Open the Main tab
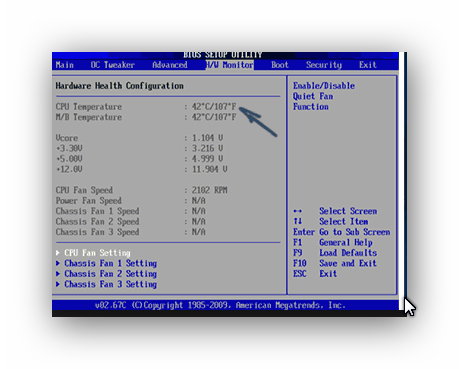459x369 pixels. [x=65, y=65]
